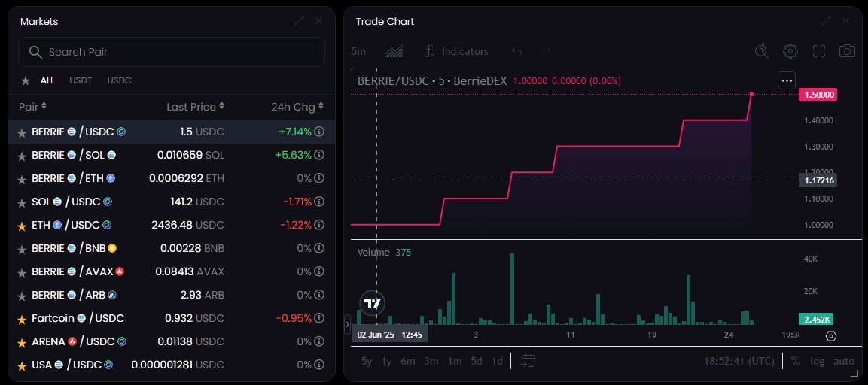868x385 pixels.
Task: Open info icon for BERRIE/USDC 24h change
Action: (x=319, y=132)
